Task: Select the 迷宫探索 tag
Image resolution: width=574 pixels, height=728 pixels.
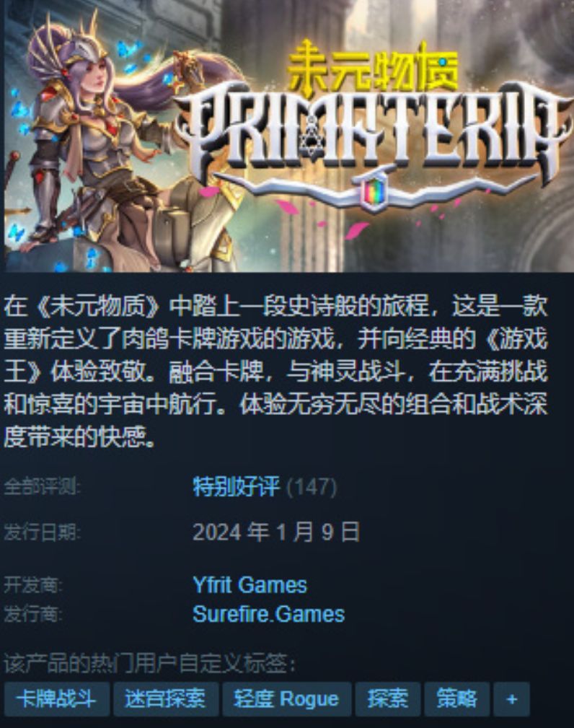Action: click(x=166, y=698)
